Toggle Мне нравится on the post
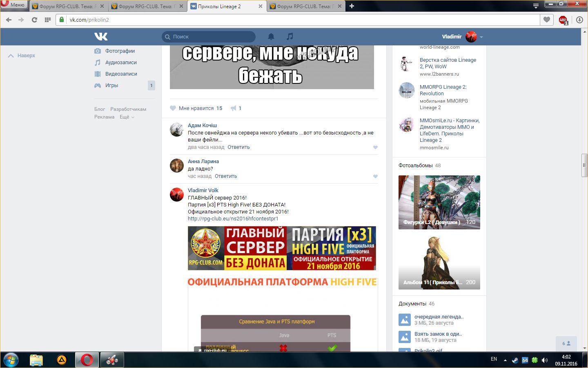The width and height of the screenshot is (588, 368). pos(196,108)
